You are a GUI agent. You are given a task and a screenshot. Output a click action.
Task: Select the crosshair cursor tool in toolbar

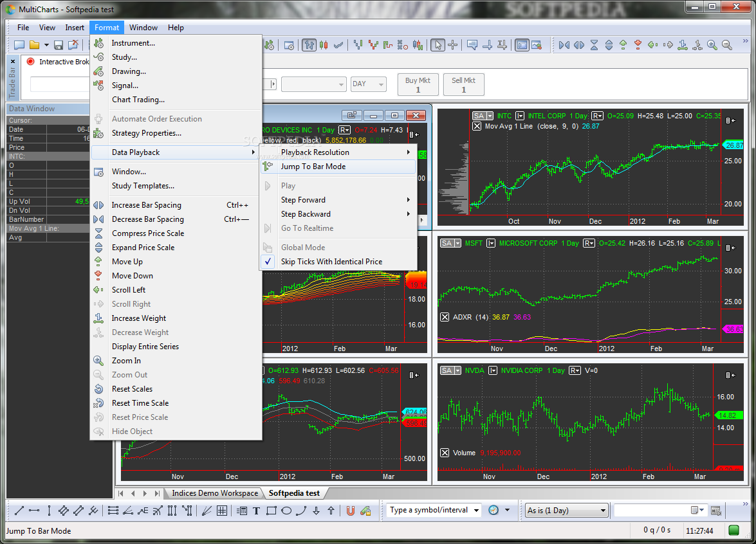coord(452,45)
